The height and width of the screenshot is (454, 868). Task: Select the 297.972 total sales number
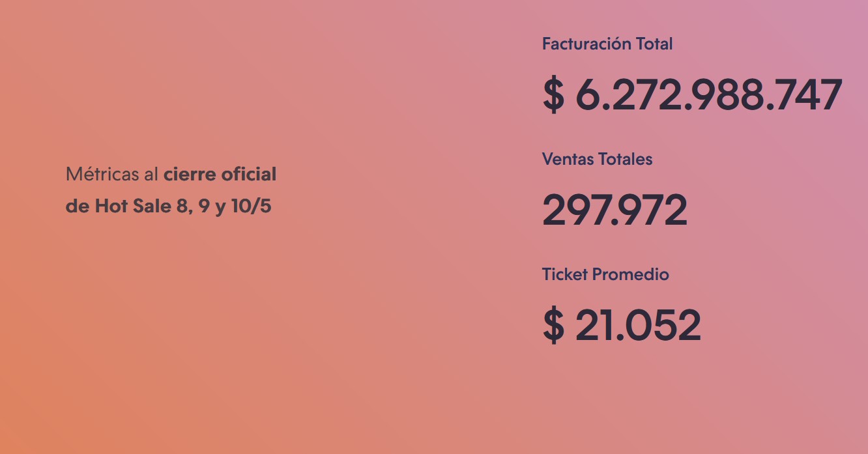click(x=615, y=210)
